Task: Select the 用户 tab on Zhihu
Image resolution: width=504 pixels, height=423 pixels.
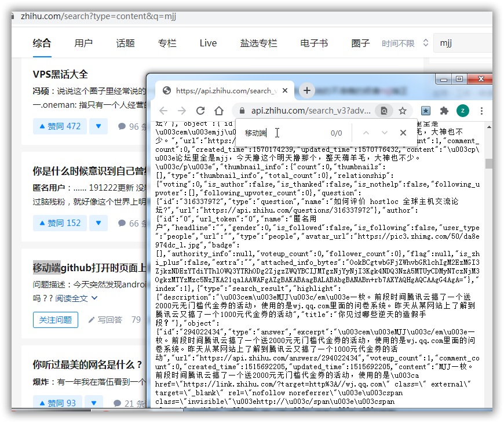Action: point(83,43)
